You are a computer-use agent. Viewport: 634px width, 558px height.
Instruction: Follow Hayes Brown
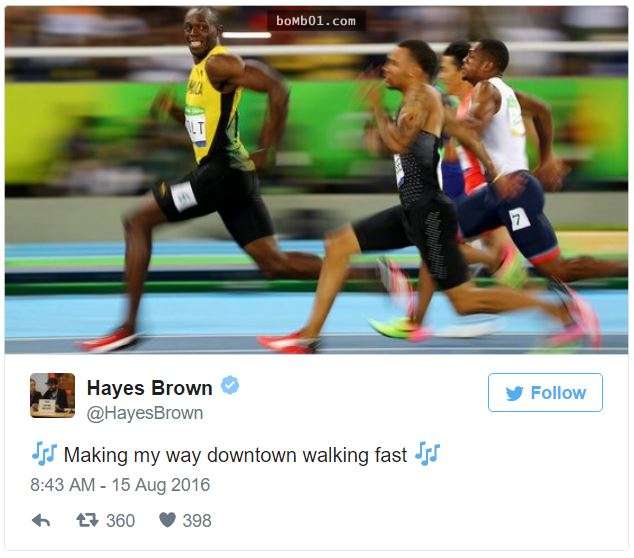[x=545, y=393]
